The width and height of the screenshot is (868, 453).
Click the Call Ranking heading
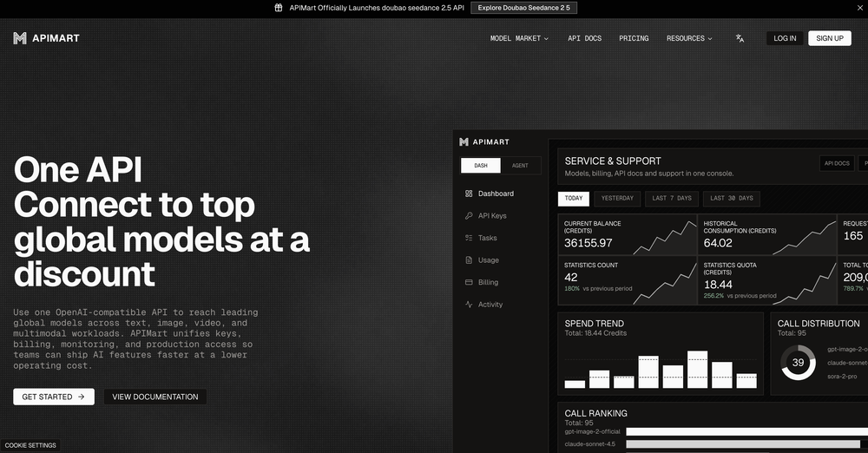595,413
